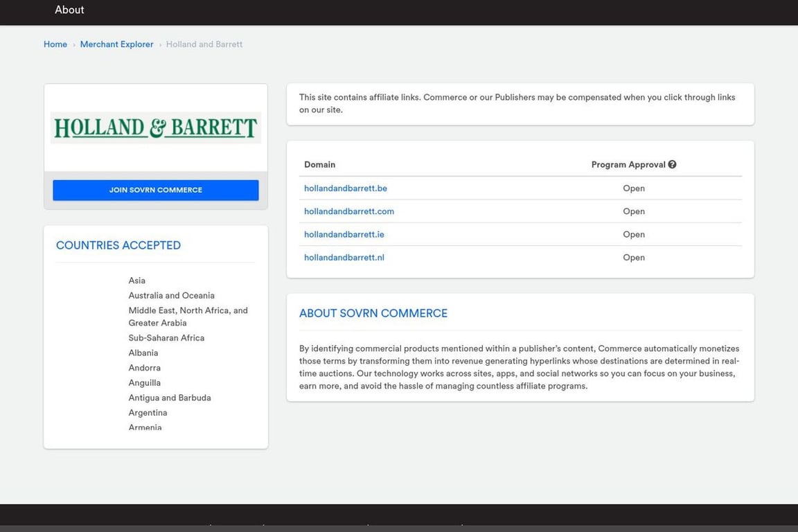Open hollandandbarrett.be domain link
798x532 pixels.
point(346,188)
